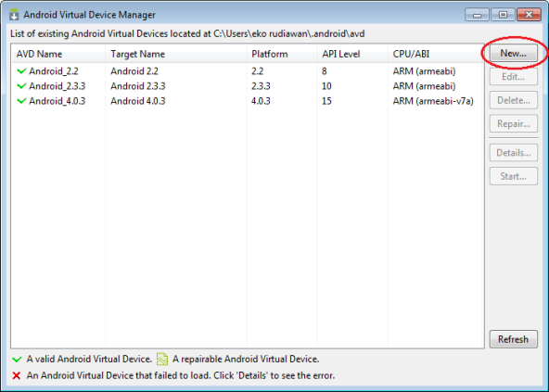Select the Android_2.2 device row
This screenshot has height=392, width=549.
pyautogui.click(x=248, y=71)
